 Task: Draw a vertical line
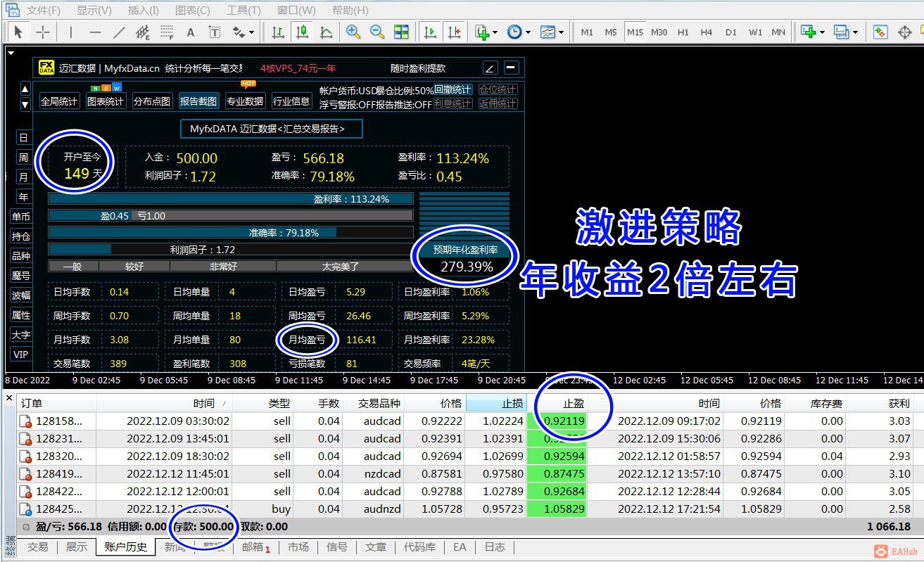click(71, 32)
